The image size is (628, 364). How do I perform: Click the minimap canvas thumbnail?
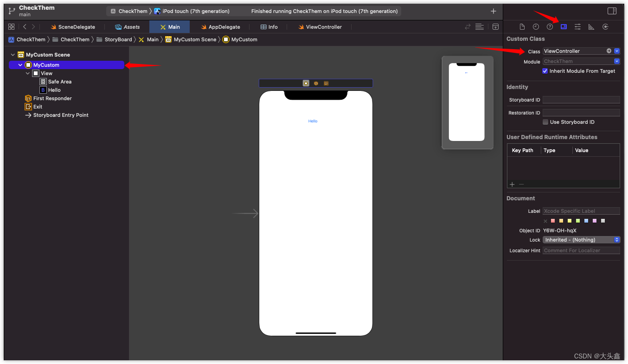pyautogui.click(x=467, y=102)
